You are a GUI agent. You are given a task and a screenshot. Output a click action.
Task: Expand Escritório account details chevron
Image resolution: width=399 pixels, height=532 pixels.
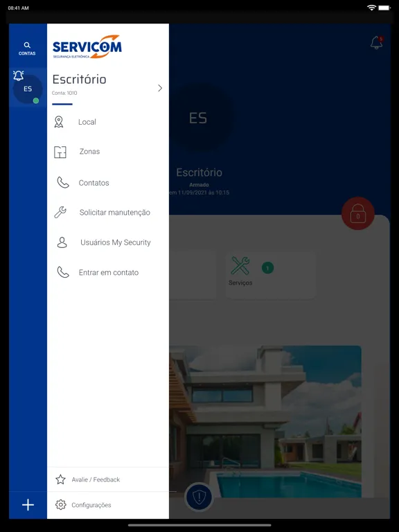[160, 88]
